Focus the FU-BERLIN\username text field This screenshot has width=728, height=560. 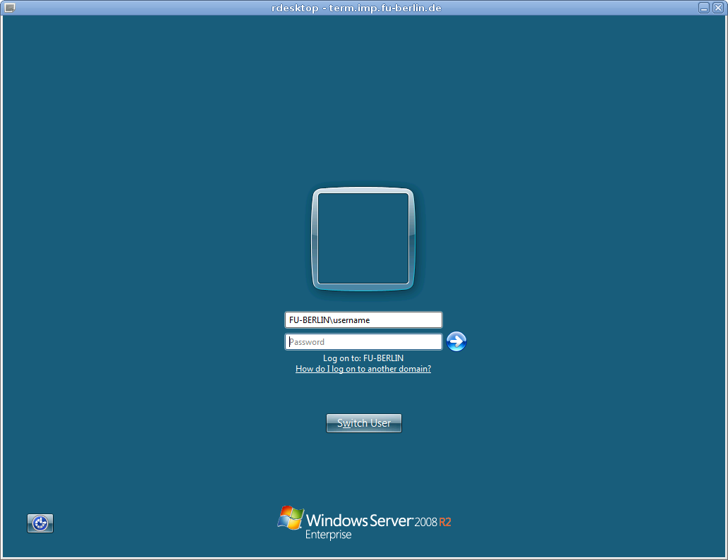click(x=363, y=320)
